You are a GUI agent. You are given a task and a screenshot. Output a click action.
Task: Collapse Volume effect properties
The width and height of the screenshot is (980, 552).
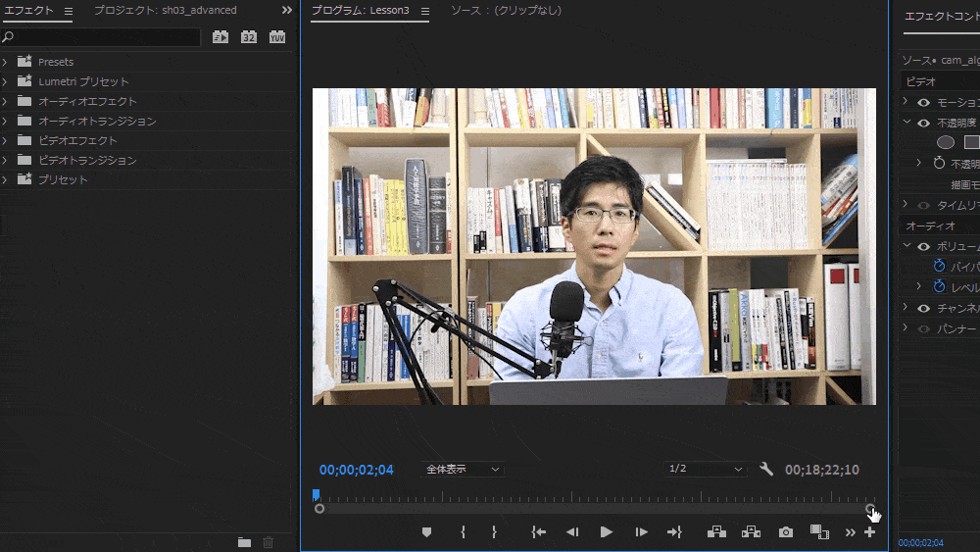(x=906, y=245)
